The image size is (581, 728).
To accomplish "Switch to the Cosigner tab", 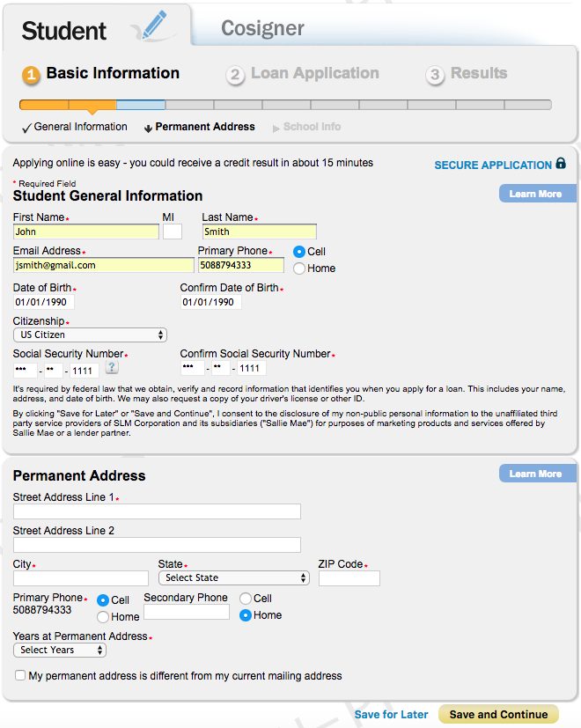I will coord(262,28).
